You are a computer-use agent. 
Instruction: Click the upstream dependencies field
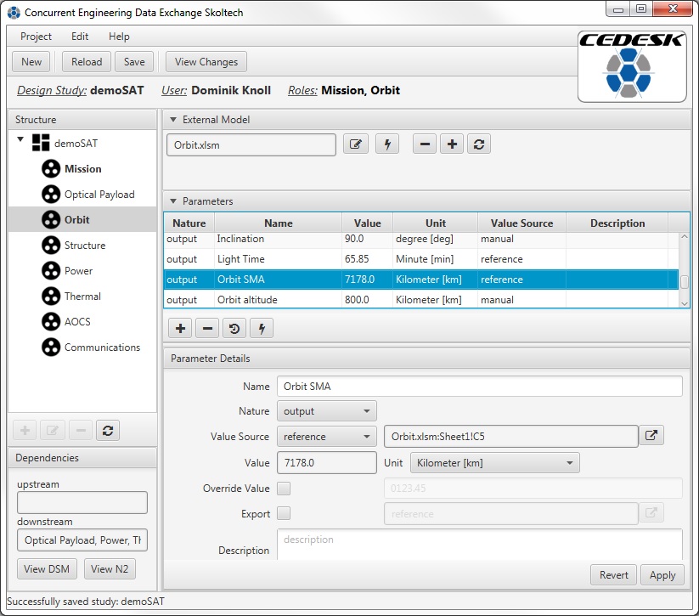[82, 502]
